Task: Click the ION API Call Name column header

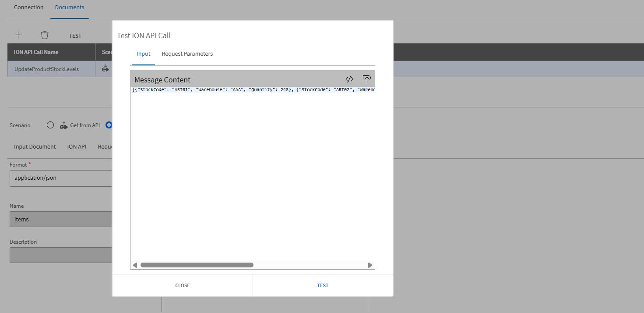Action: click(51, 52)
